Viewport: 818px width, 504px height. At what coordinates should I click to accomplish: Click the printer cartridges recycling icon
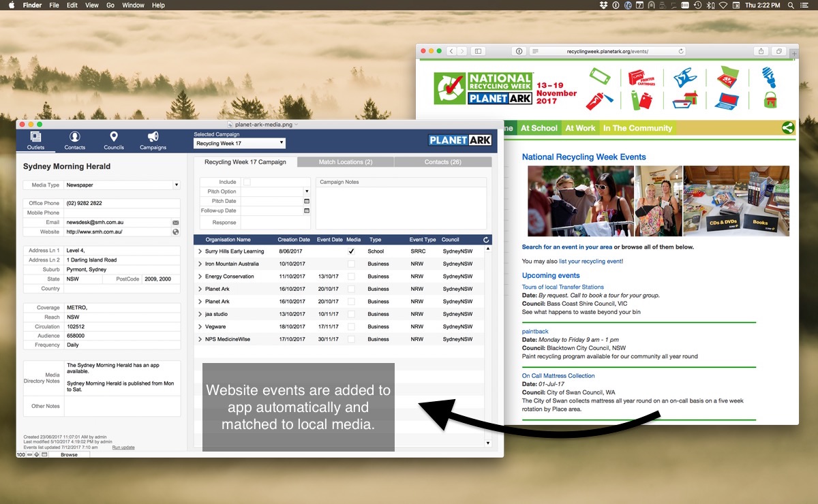coord(640,77)
